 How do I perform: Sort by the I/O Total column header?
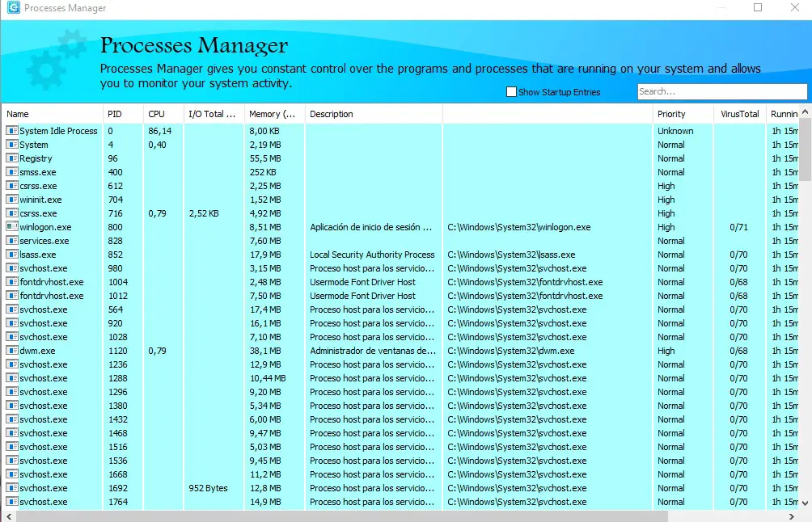coord(214,114)
